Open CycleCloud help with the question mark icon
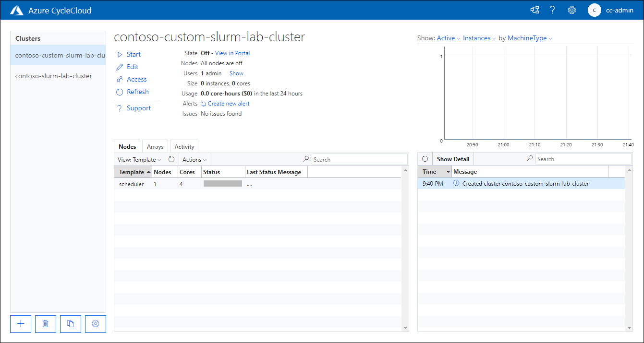644x343 pixels. click(552, 10)
